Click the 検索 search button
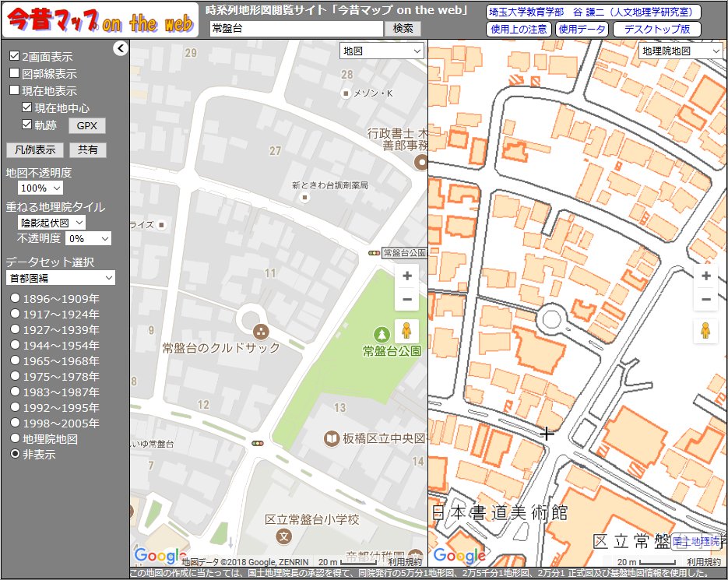728x580 pixels. (x=403, y=28)
